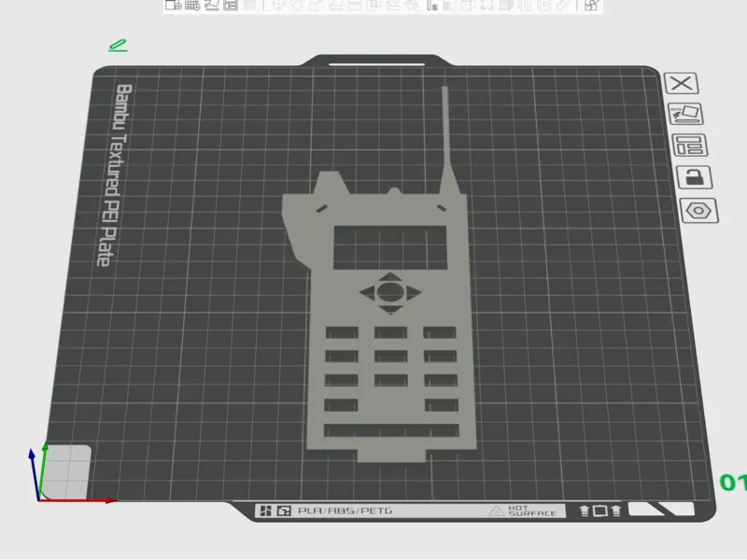Click the Add object cube icon
This screenshot has height=560, width=747.
point(174,6)
